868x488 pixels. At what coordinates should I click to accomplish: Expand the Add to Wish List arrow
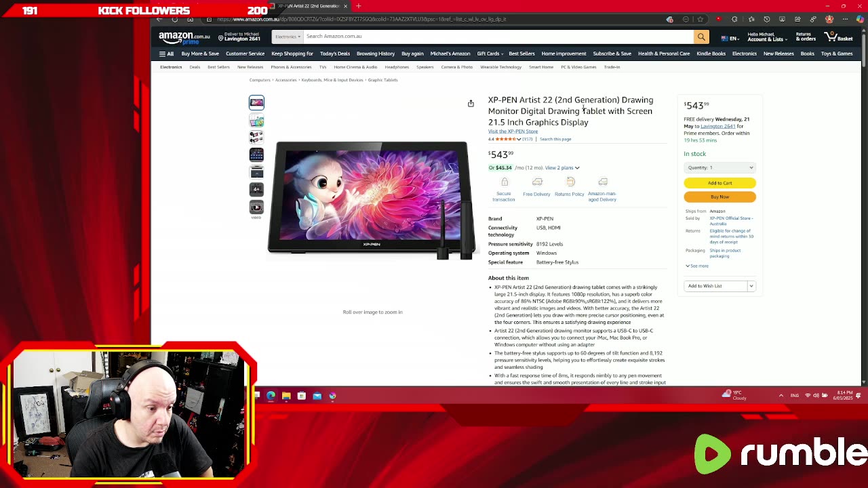tap(751, 286)
